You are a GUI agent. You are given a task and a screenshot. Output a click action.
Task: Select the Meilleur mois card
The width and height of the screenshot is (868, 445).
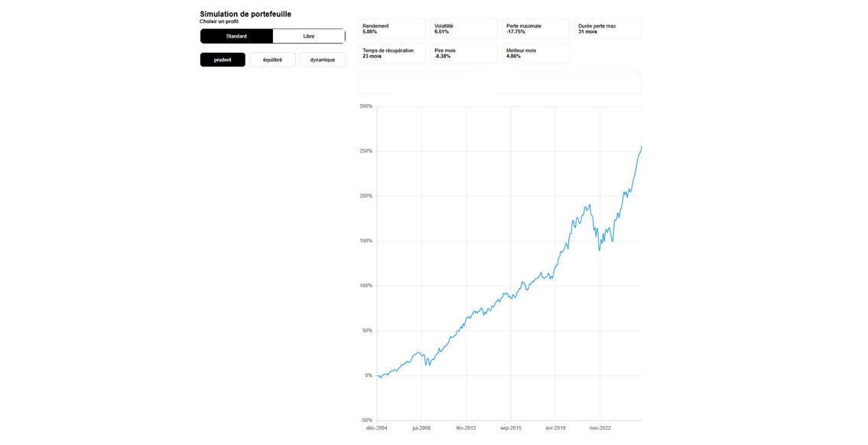point(535,53)
